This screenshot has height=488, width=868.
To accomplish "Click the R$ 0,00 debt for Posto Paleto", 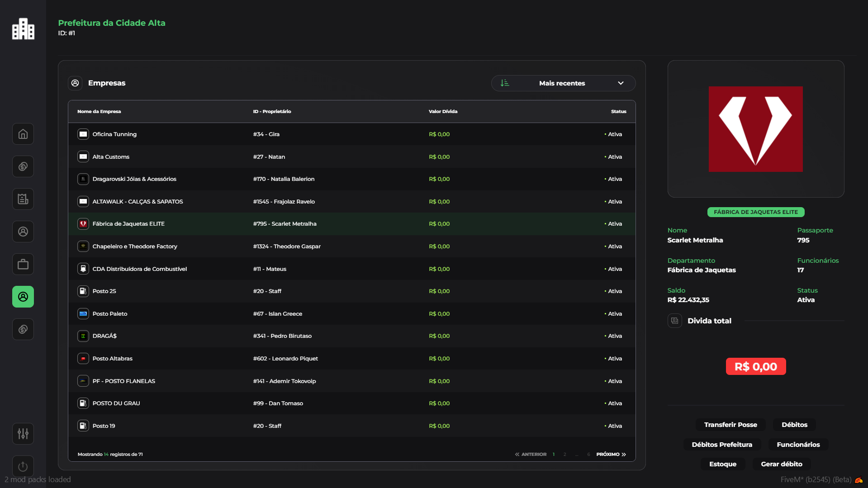I will coord(439,314).
